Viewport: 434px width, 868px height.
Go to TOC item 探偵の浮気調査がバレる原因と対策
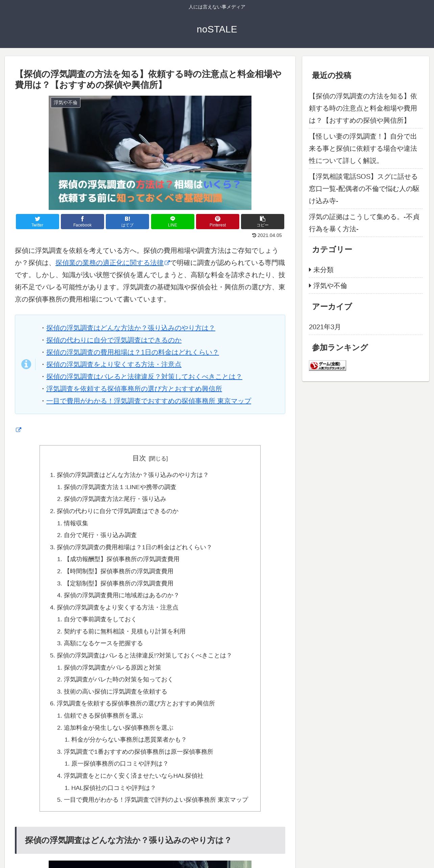[113, 668]
